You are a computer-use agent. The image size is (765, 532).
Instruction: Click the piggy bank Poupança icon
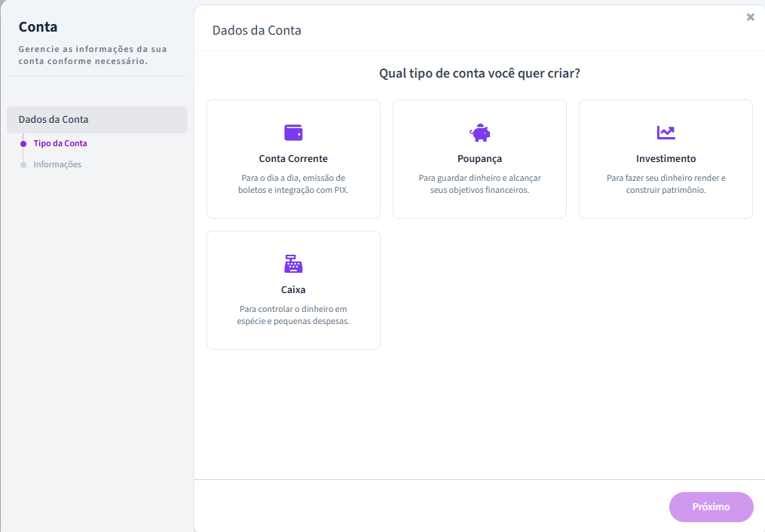pyautogui.click(x=479, y=133)
